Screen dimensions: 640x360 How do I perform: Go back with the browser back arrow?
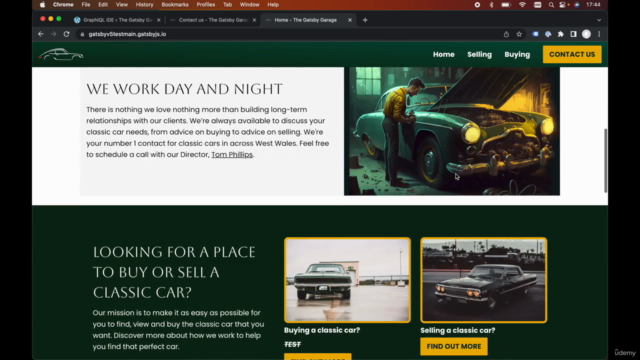(x=40, y=34)
